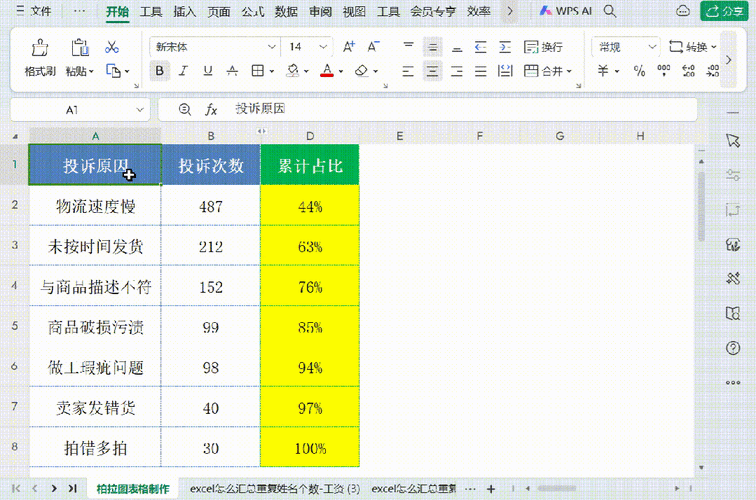Click the formula bar zoom icon
The height and width of the screenshot is (500, 756).
pyautogui.click(x=185, y=109)
